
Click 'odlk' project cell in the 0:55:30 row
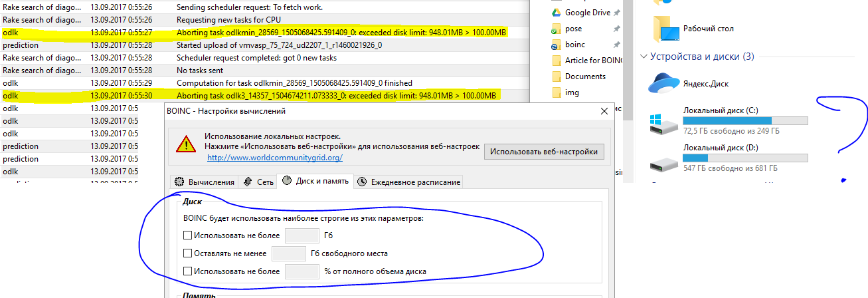11,96
